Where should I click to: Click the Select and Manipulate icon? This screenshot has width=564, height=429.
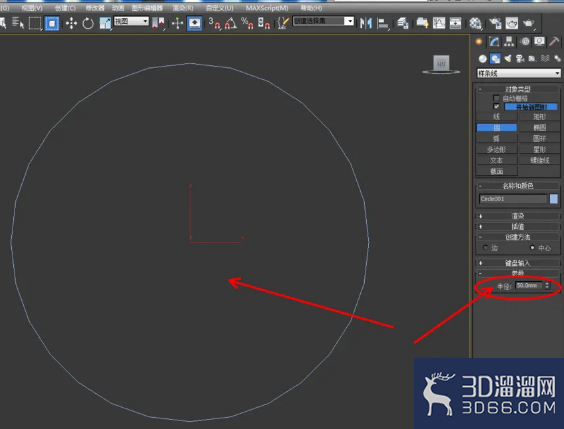(x=177, y=24)
